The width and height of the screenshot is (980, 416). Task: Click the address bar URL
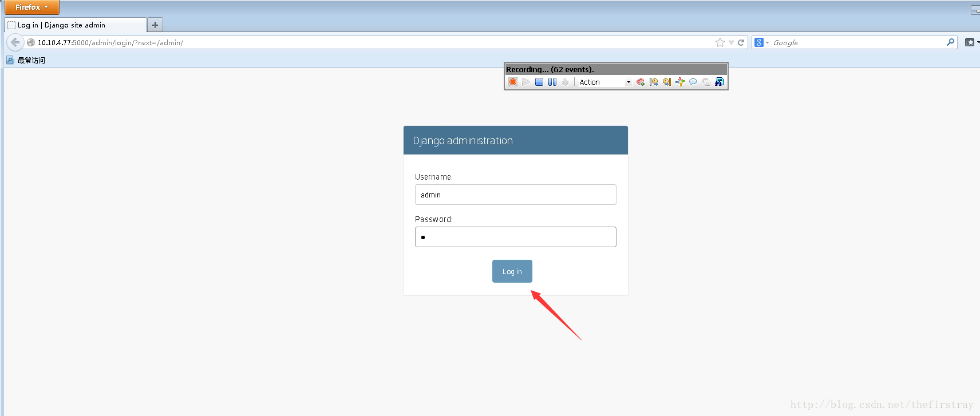tap(110, 43)
